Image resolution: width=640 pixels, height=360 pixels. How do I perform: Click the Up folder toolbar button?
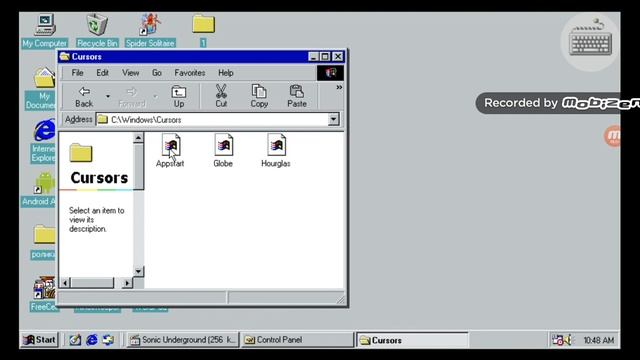point(179,97)
